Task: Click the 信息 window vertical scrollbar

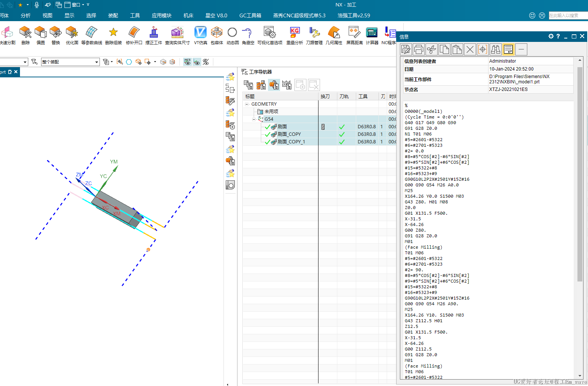Action: tap(580, 174)
